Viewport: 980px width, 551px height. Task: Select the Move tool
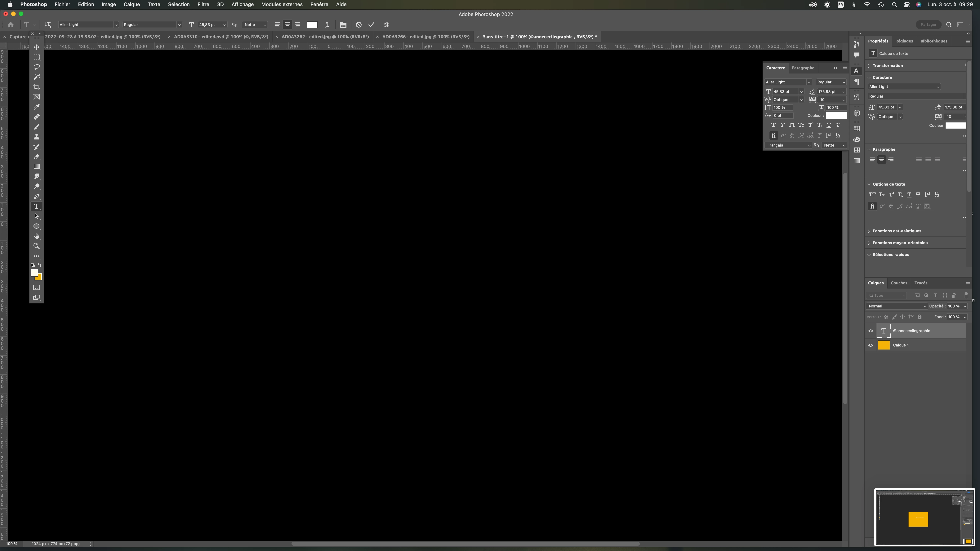click(x=37, y=47)
